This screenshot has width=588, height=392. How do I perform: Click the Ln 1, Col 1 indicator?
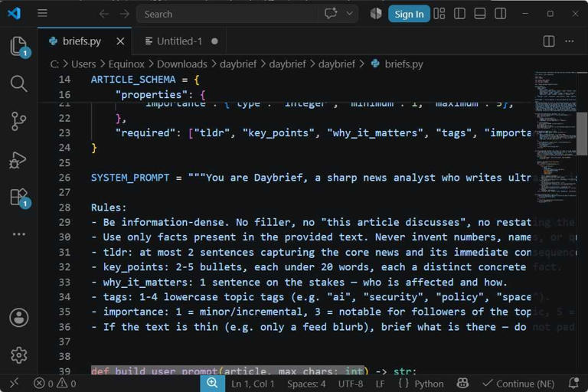click(x=253, y=384)
